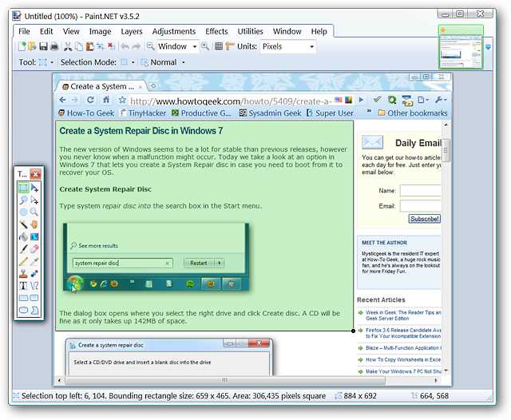This screenshot has height=420, width=511.
Task: Open the Adjustments menu
Action: (173, 31)
